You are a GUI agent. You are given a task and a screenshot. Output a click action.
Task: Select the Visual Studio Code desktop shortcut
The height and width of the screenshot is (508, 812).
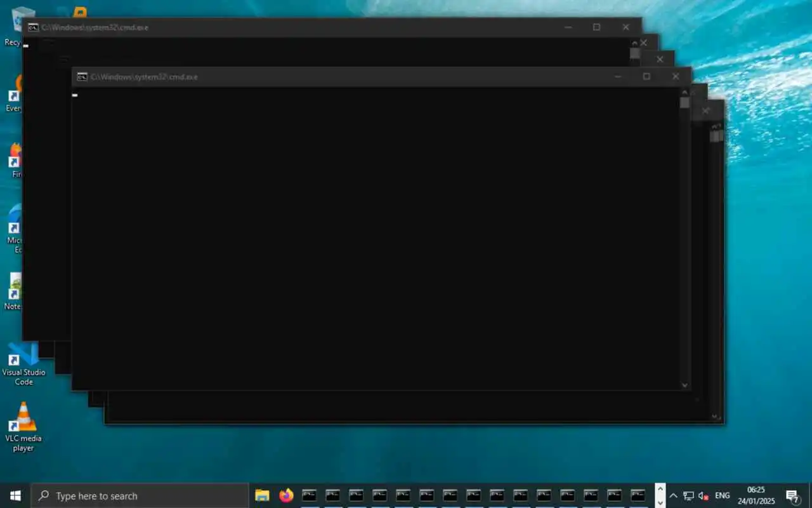tap(23, 364)
